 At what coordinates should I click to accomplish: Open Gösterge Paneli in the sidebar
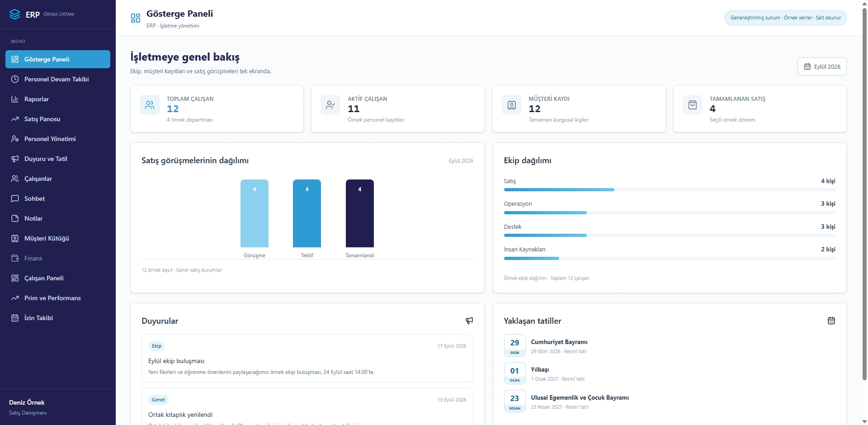coord(58,59)
